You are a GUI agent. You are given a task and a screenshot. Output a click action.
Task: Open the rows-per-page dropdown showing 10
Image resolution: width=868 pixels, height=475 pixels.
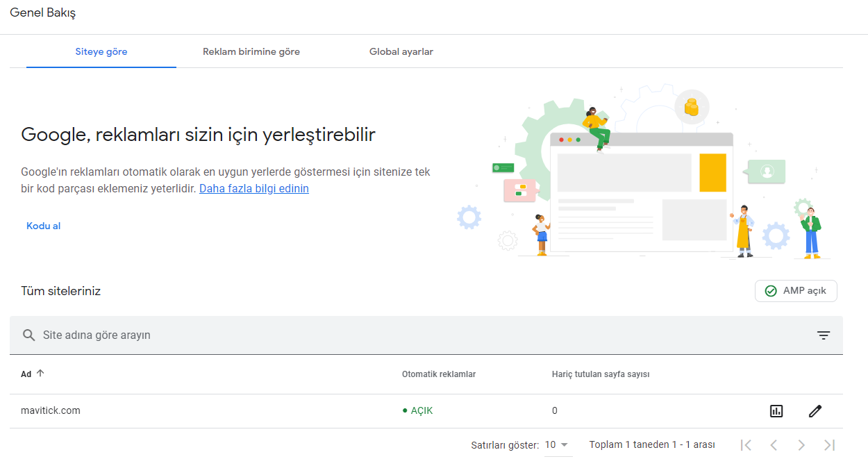tap(557, 445)
